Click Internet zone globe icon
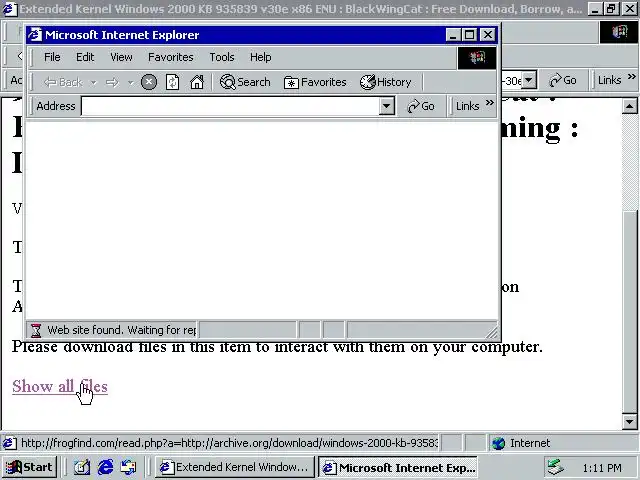The width and height of the screenshot is (640, 480). click(x=498, y=443)
